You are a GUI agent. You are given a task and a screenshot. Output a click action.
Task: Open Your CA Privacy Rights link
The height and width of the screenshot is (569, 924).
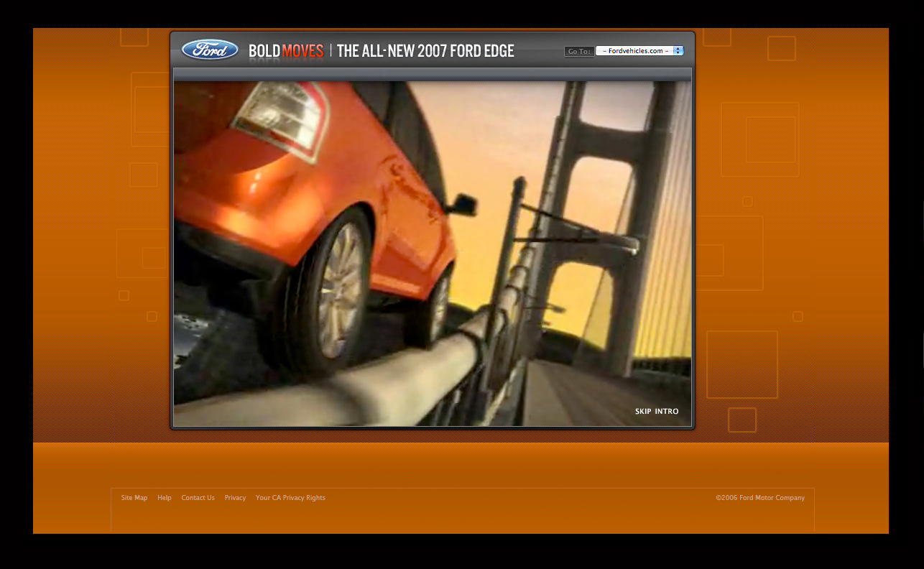coord(290,498)
